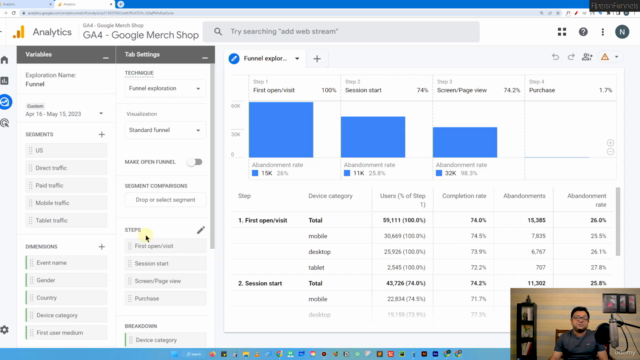Screen dimensions: 640x360
Task: Click the Step 1 First open/visit funnel bar
Action: click(281, 130)
